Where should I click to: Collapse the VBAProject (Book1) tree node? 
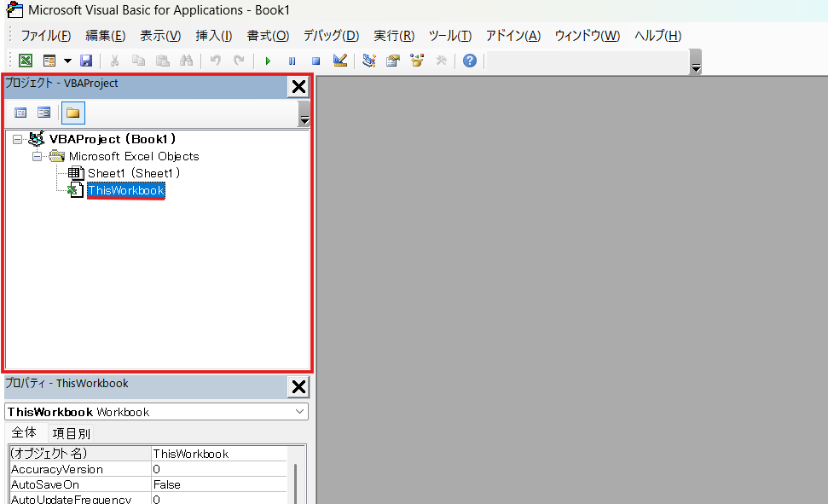(x=17, y=140)
